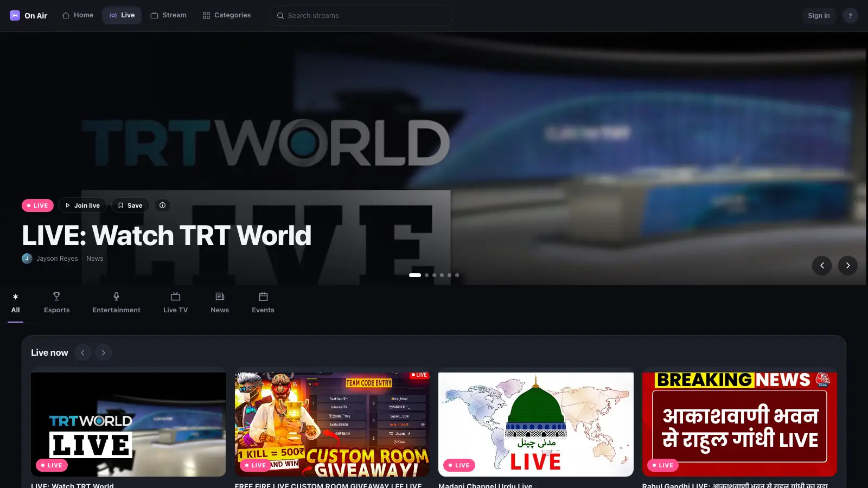Screen dimensions: 868x488
Task: Go to previous hero slide arrow
Action: [x=822, y=266]
